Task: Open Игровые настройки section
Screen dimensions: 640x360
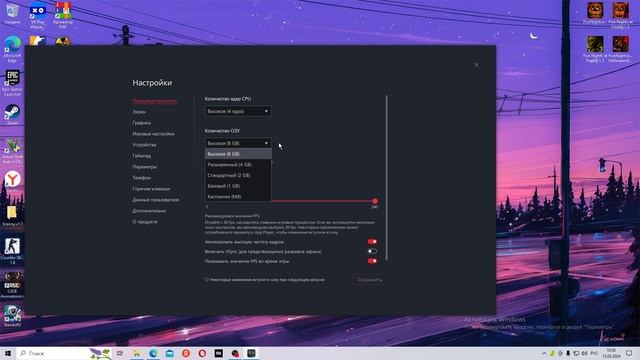Action: click(153, 133)
